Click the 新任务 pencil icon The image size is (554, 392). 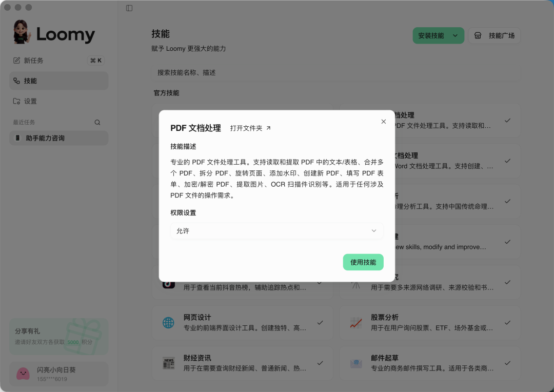(x=16, y=61)
